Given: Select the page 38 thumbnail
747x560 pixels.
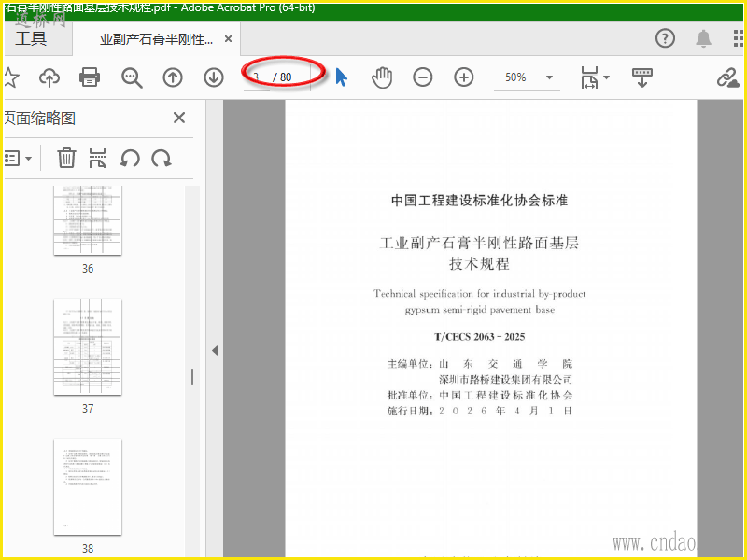Looking at the screenshot, I should [88, 486].
